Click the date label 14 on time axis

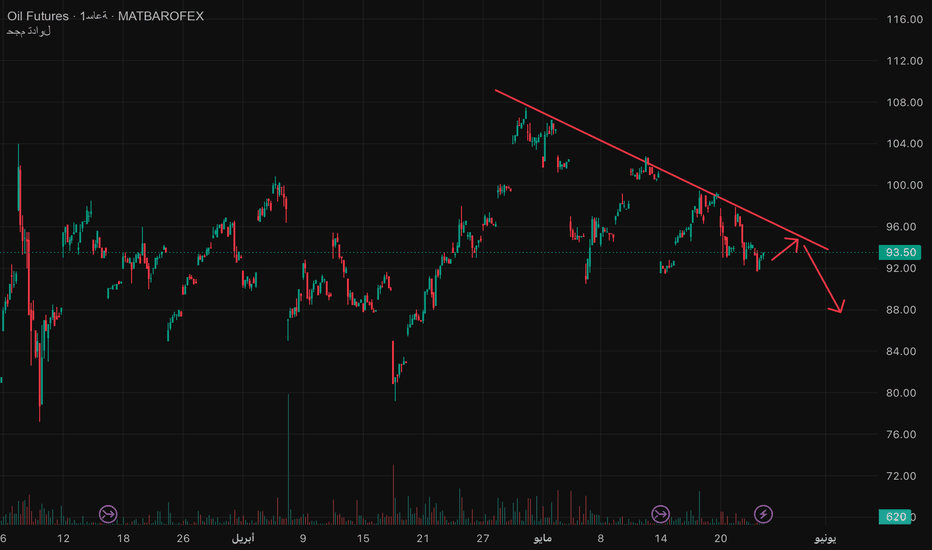coord(660,538)
